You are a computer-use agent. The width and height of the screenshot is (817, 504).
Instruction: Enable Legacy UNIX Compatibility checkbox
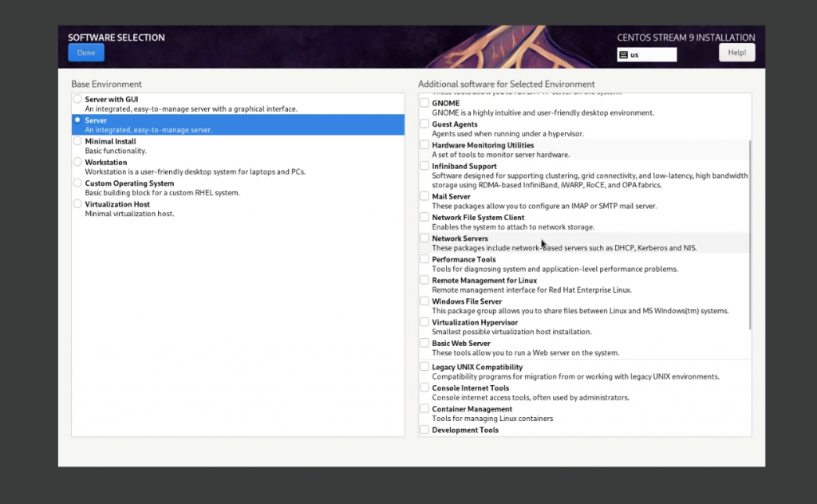[424, 367]
